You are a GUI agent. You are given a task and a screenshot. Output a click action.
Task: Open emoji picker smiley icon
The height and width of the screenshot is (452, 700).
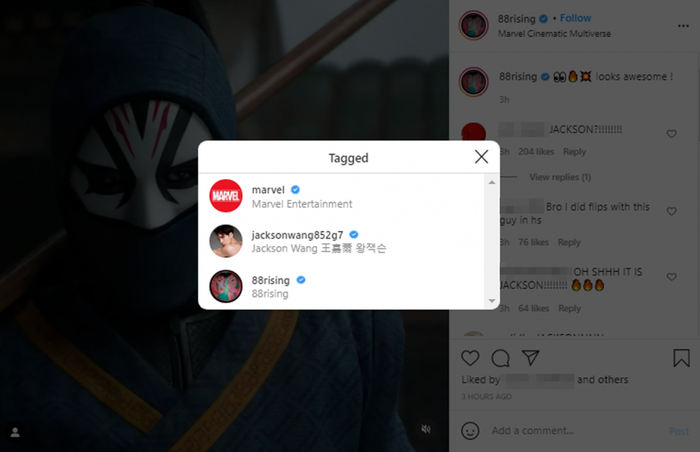point(470,431)
